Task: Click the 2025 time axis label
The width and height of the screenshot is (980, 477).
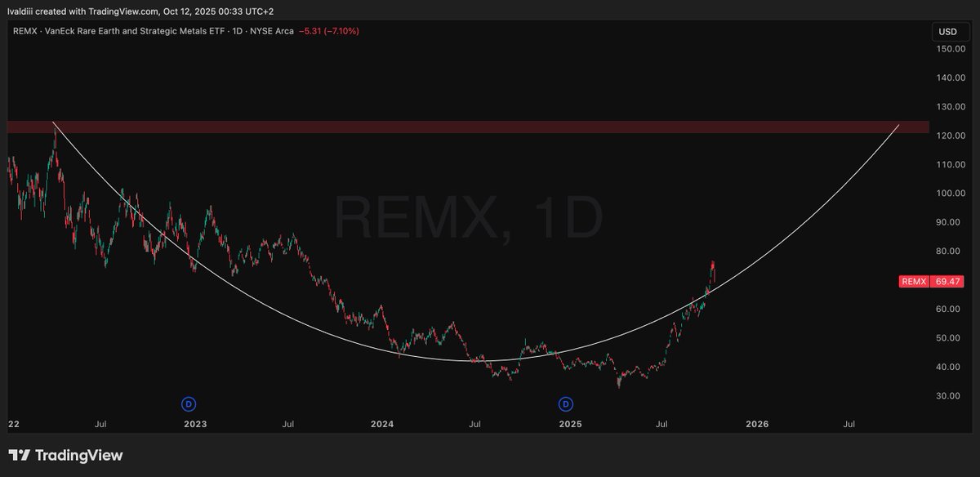Action: (570, 424)
